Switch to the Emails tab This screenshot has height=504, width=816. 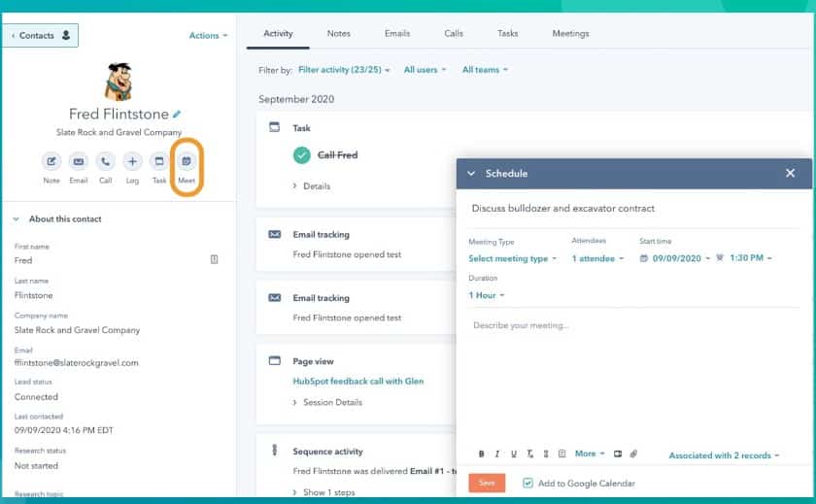coord(397,33)
